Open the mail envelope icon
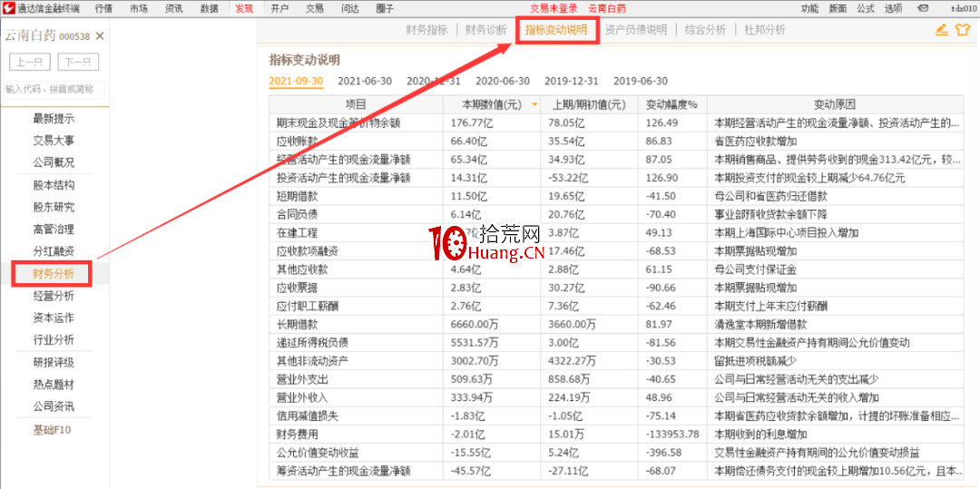 point(922,9)
